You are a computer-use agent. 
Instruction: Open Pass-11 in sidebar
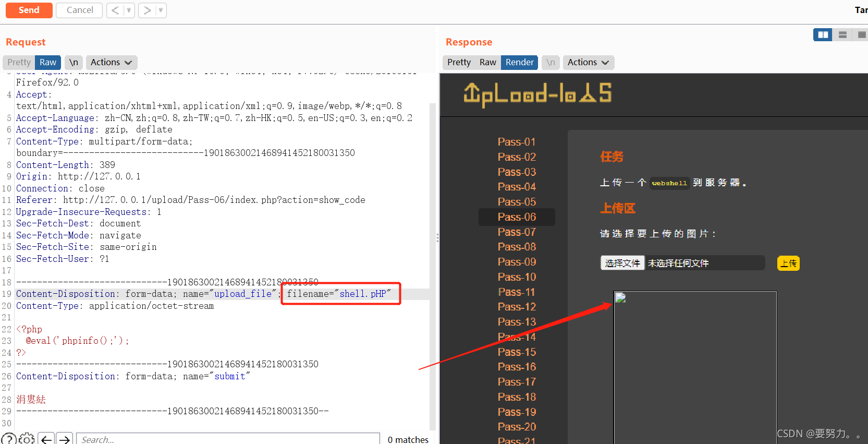517,292
